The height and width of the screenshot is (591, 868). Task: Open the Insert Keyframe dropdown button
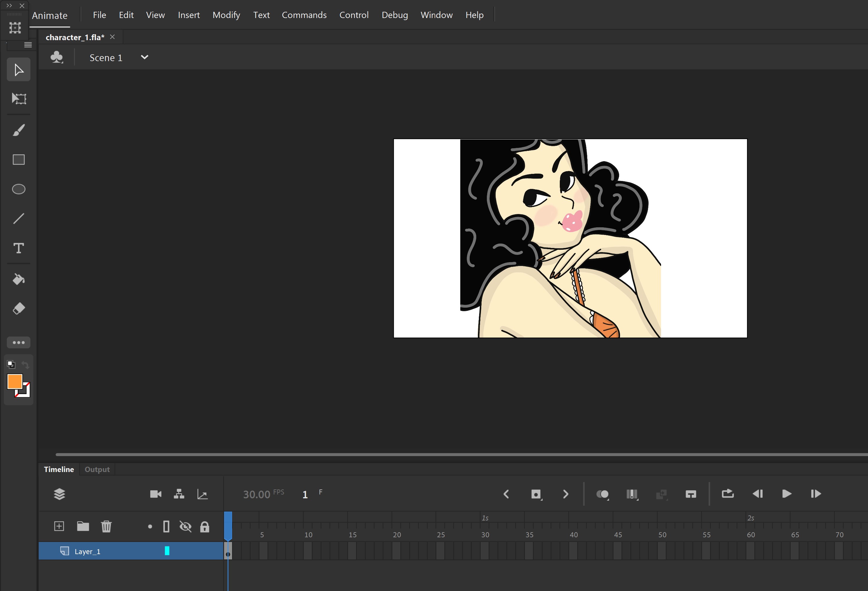click(x=536, y=494)
